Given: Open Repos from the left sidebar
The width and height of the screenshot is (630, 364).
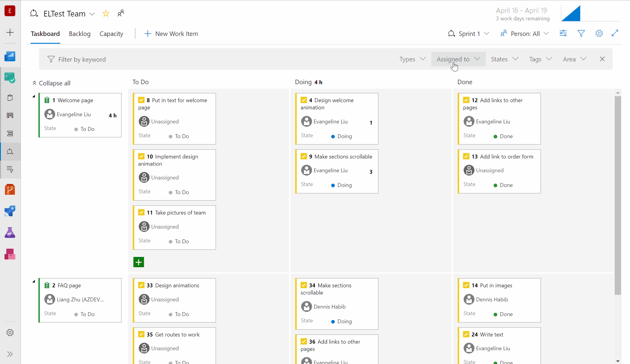Looking at the screenshot, I should [x=10, y=189].
